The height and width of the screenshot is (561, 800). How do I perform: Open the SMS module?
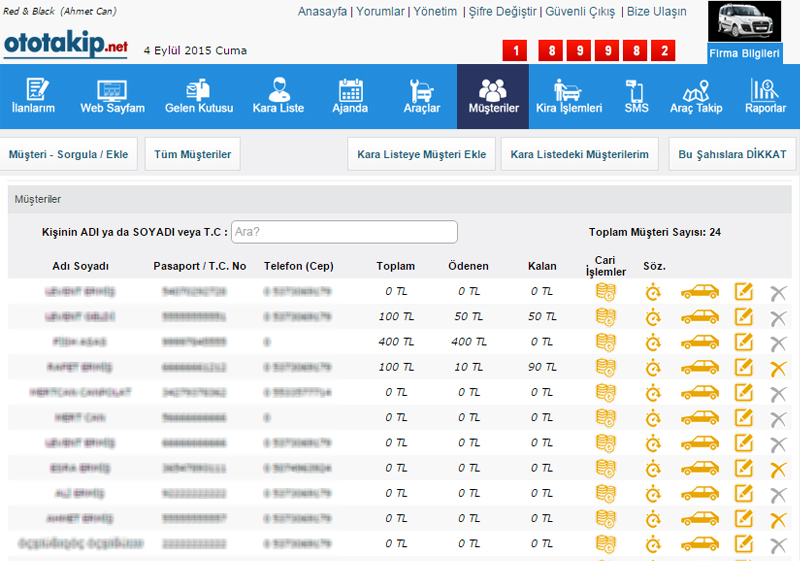pos(636,96)
